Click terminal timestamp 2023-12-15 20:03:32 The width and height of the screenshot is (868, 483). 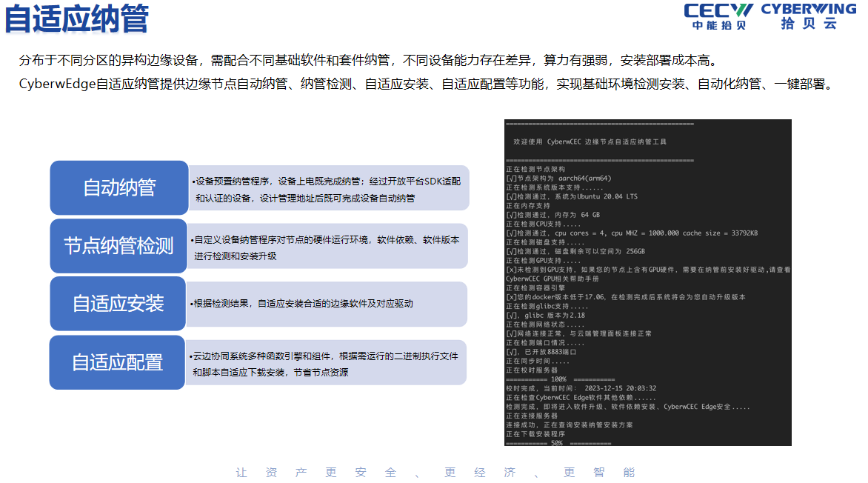tap(620, 388)
